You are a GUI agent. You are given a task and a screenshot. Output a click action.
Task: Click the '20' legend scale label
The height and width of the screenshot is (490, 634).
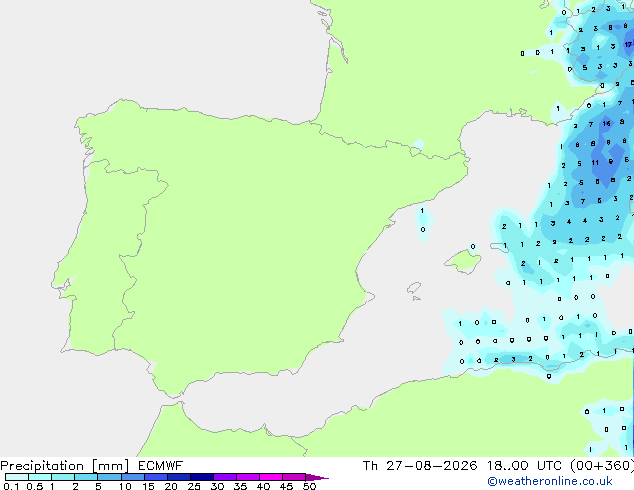pos(171,486)
